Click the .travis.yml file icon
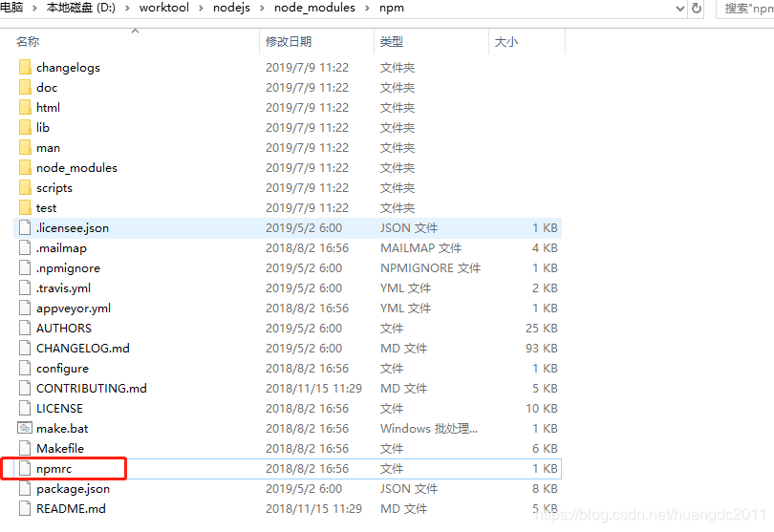The height and width of the screenshot is (532, 774). coord(25,287)
